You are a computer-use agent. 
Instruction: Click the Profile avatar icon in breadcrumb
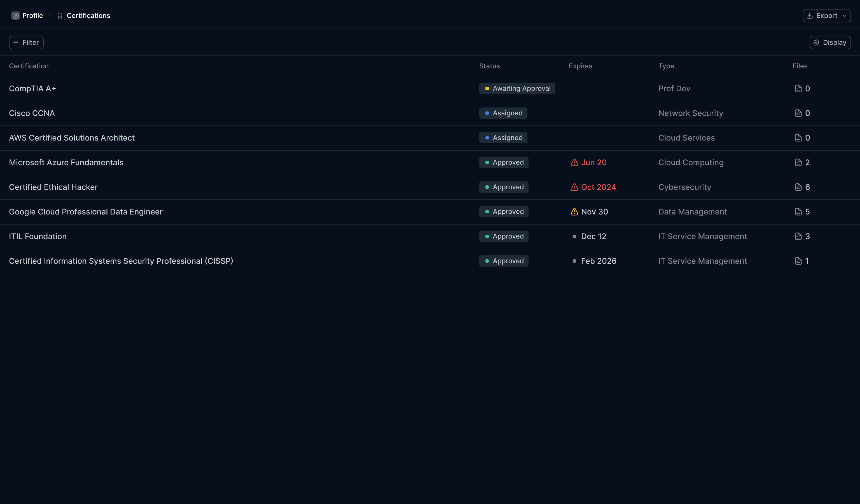[x=15, y=16]
